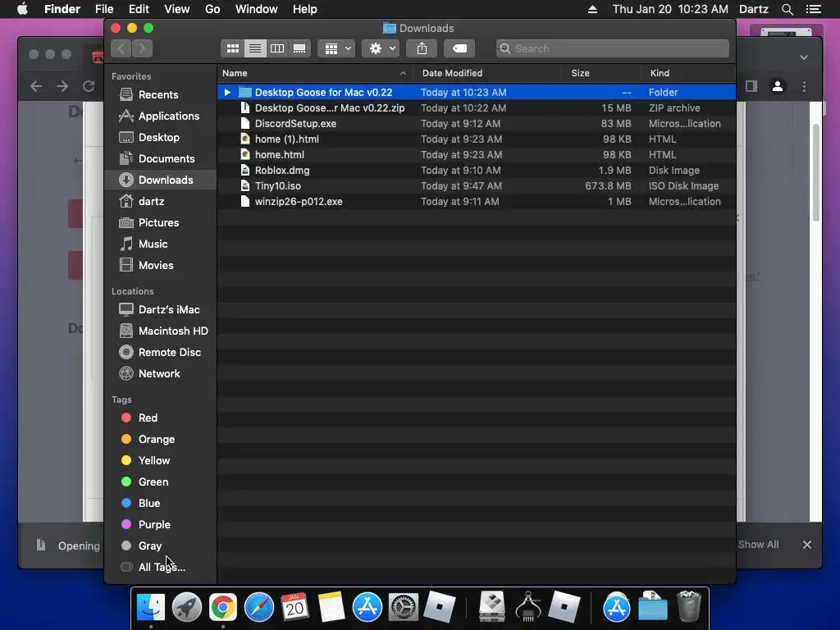
Task: Open the group-by arrangement dropdown
Action: pyautogui.click(x=336, y=48)
